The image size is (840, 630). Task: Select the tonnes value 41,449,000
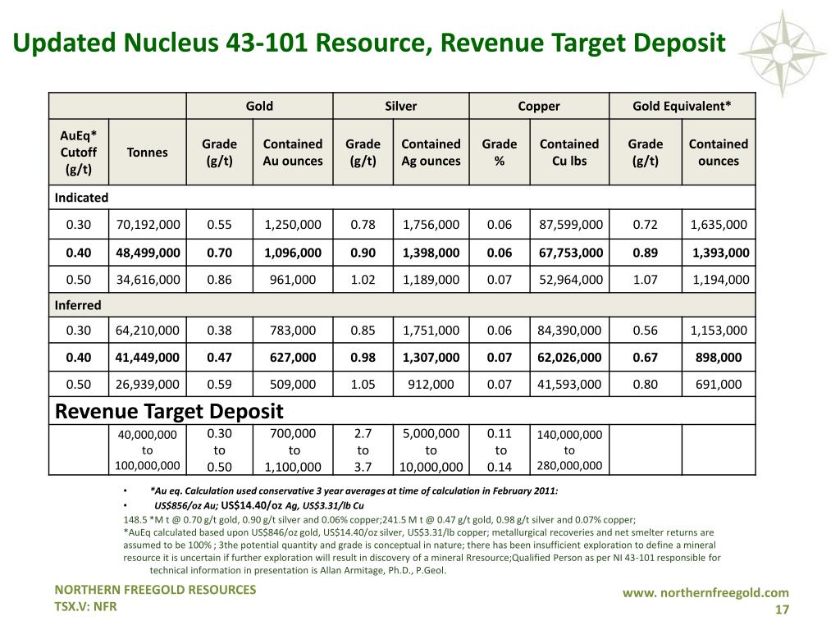148,358
